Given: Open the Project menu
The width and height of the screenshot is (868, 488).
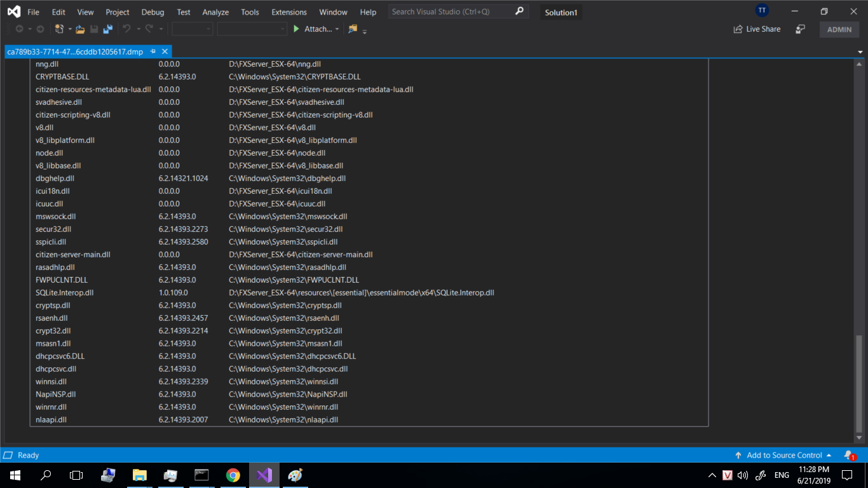Looking at the screenshot, I should point(118,12).
